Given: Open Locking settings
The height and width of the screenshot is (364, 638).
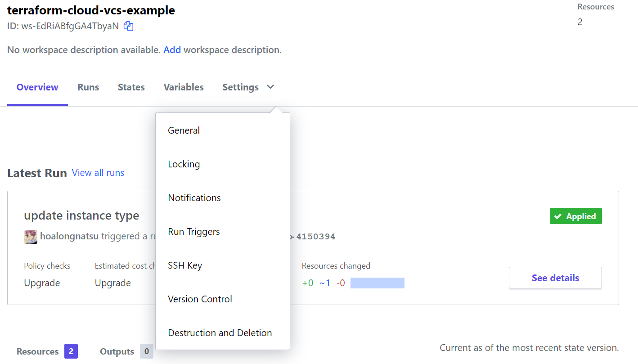Looking at the screenshot, I should tap(184, 164).
